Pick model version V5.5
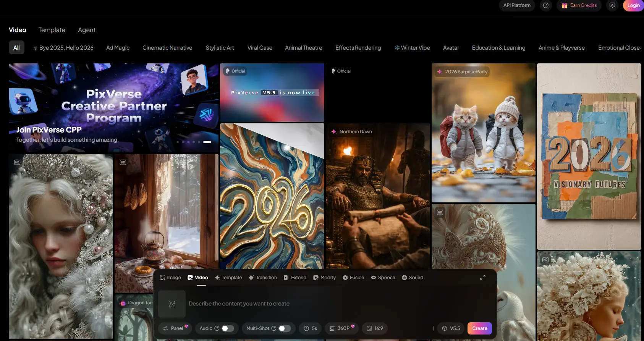 pyautogui.click(x=451, y=328)
